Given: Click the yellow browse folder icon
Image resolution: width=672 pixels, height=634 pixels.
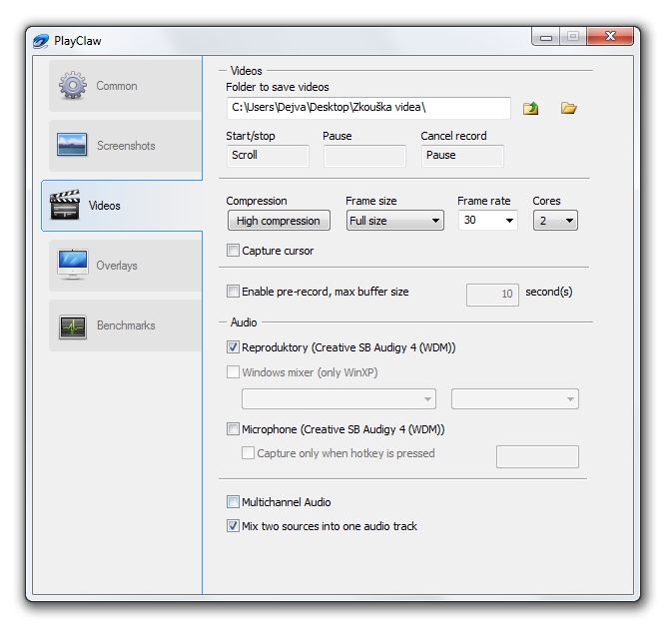Looking at the screenshot, I should click(x=568, y=108).
